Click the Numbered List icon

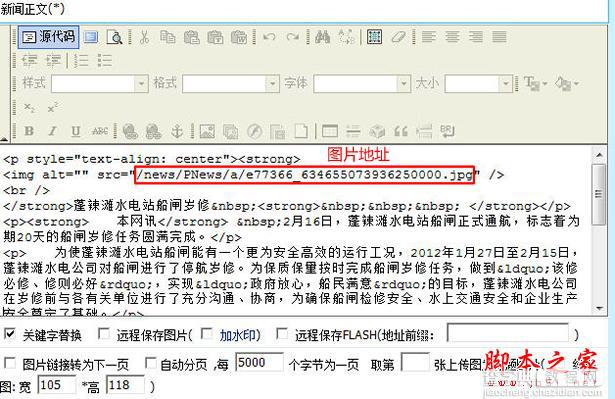81,60
